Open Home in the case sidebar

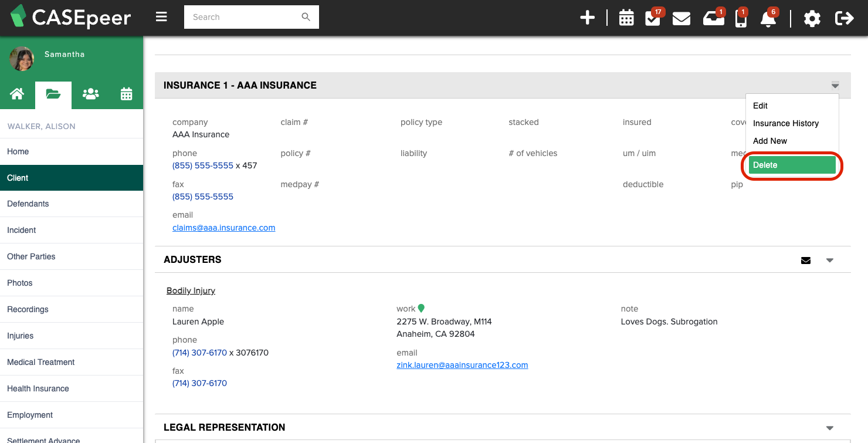tap(72, 151)
